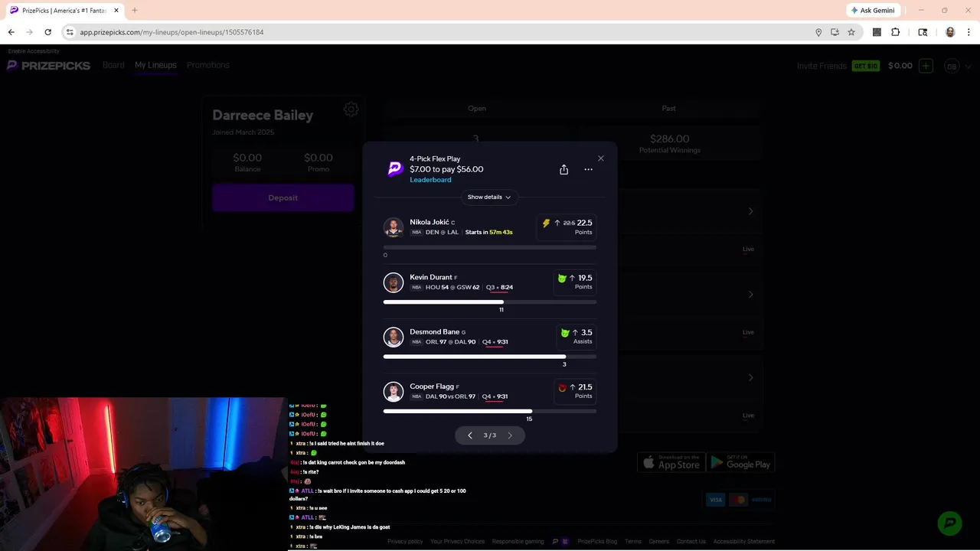Bookmark this page star icon
This screenshot has height=551, width=980.
pos(851,32)
